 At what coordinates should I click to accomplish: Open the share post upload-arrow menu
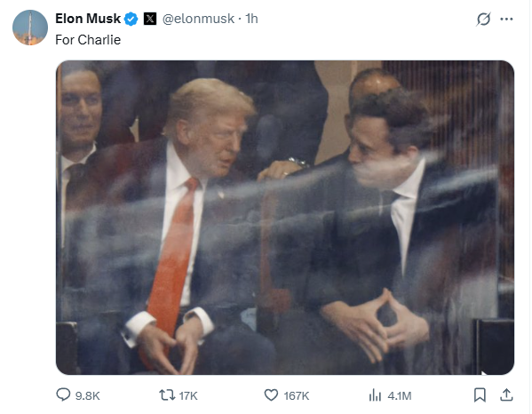click(x=506, y=394)
